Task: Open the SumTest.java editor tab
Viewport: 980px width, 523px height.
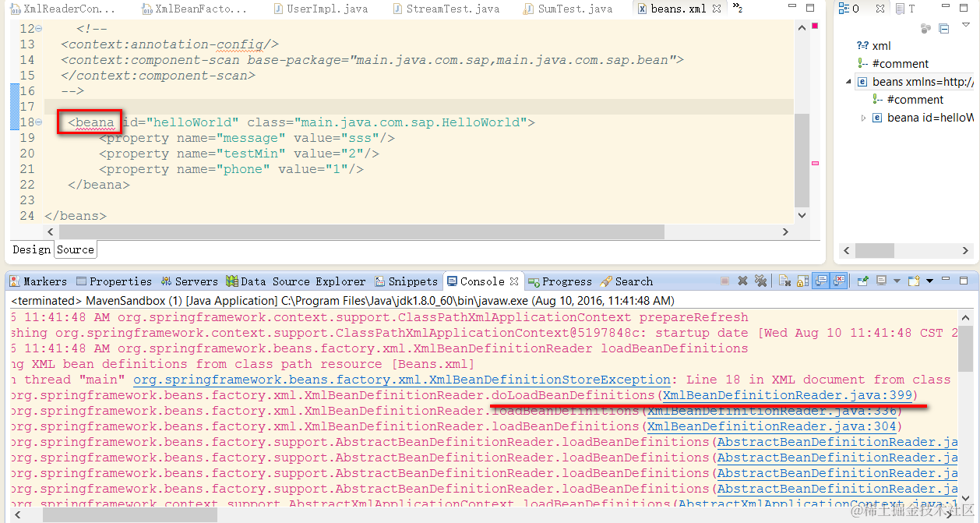Action: point(567,9)
